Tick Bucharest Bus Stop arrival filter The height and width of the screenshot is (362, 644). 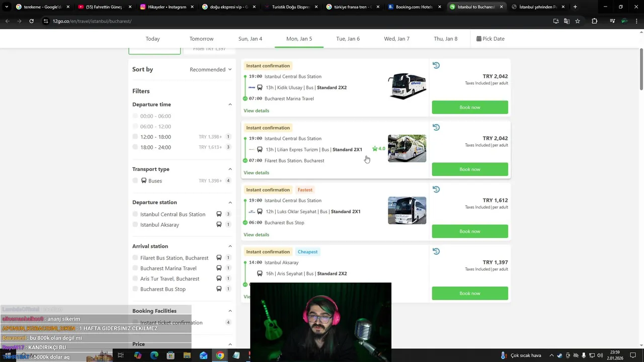click(135, 289)
